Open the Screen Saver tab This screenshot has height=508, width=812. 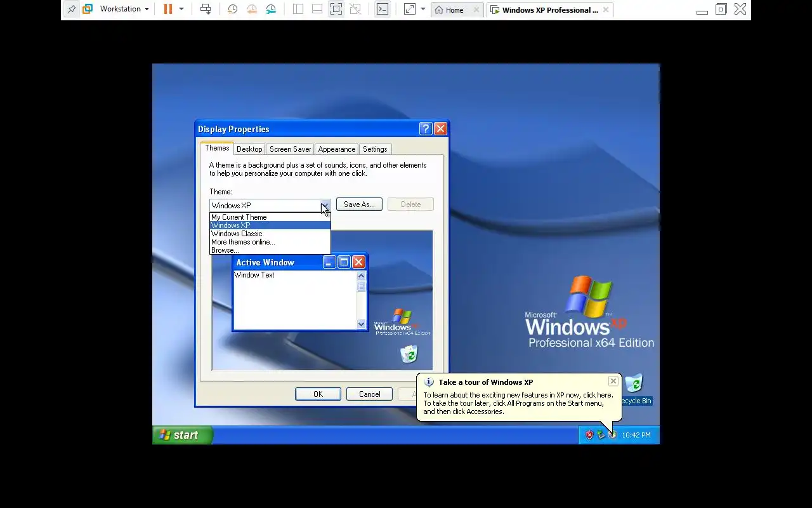pos(290,149)
